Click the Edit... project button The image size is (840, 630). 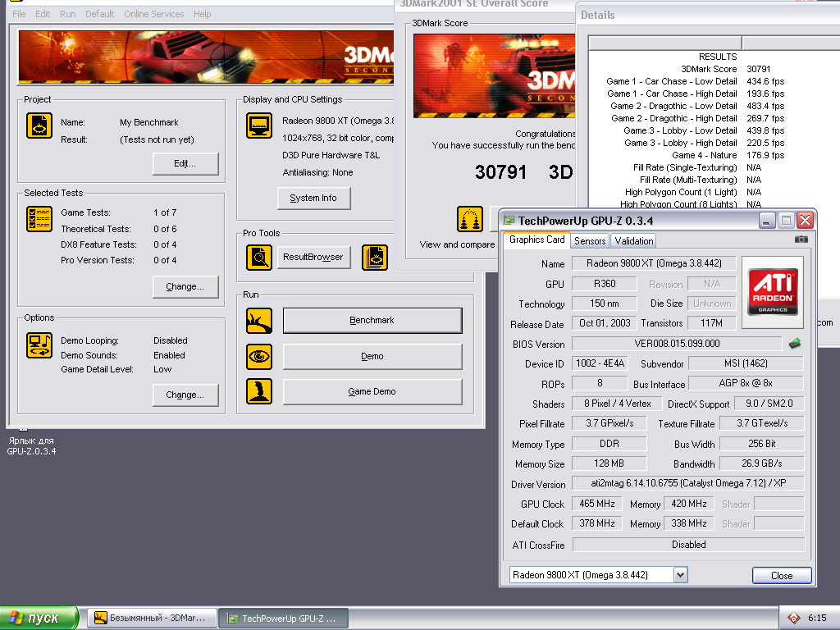click(185, 164)
